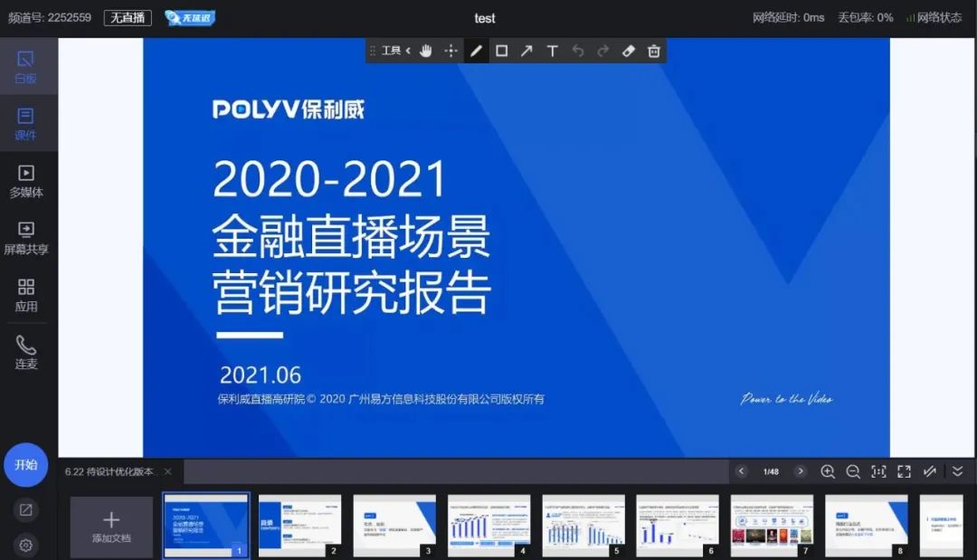This screenshot has height=560, width=977.
Task: Select the pencil drawing tool
Action: [x=476, y=51]
